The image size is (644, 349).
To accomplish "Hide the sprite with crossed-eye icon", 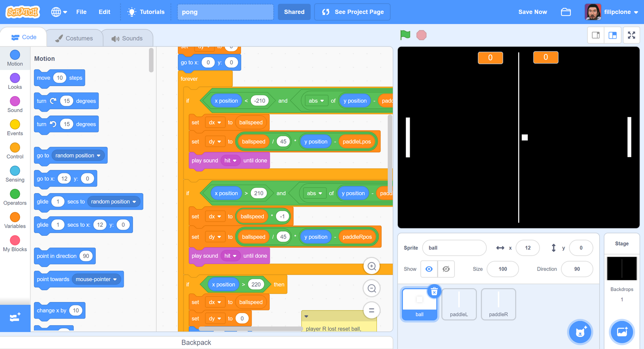I will click(x=446, y=269).
